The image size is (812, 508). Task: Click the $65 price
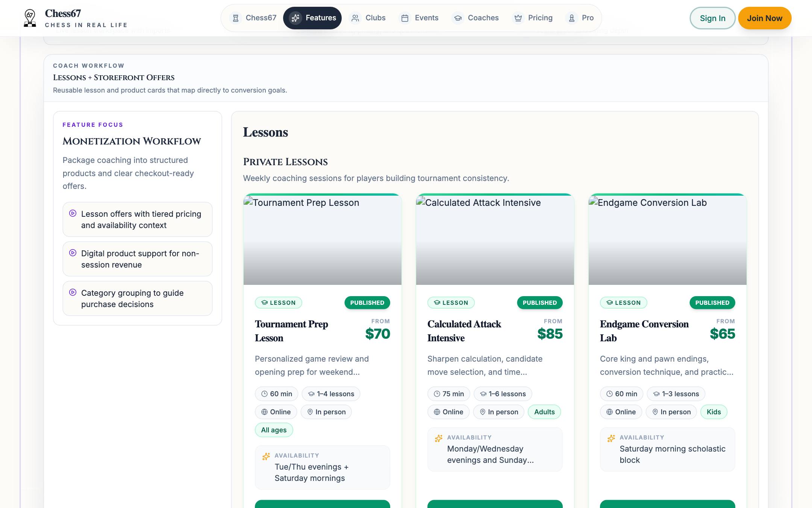(x=723, y=334)
